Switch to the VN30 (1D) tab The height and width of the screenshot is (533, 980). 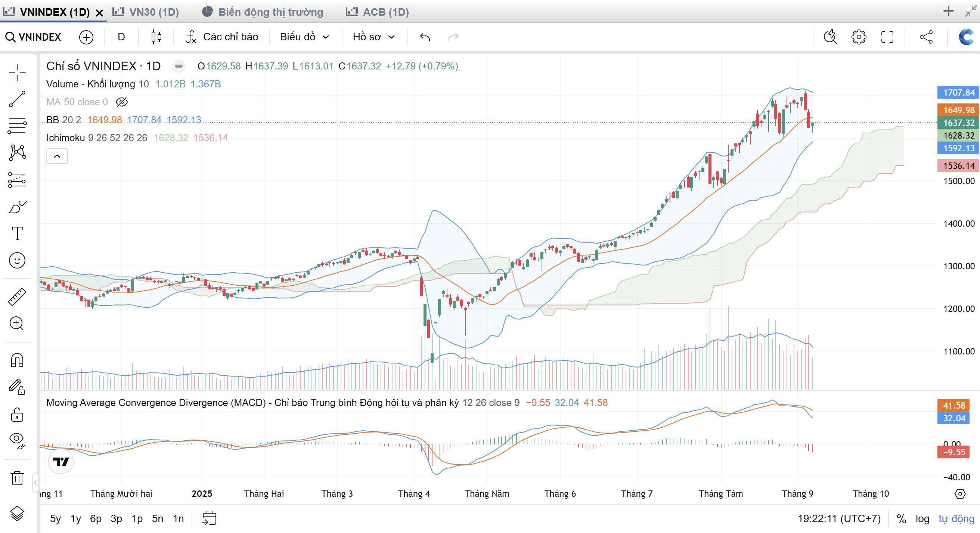(x=146, y=12)
